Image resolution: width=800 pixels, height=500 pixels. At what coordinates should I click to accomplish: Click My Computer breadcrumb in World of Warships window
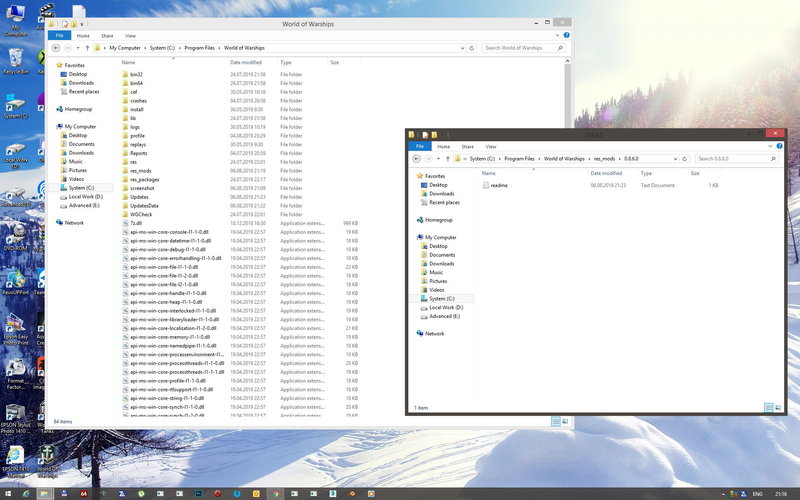pyautogui.click(x=125, y=48)
